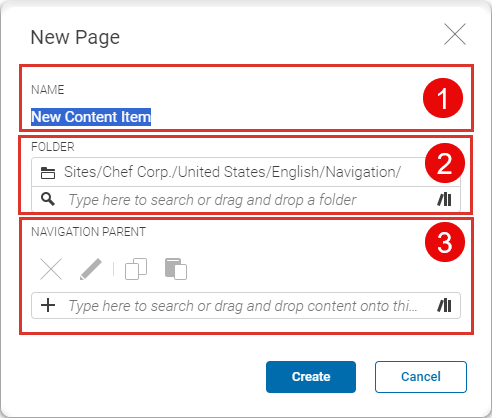Remove the navigation parent item (X icon)

point(51,269)
